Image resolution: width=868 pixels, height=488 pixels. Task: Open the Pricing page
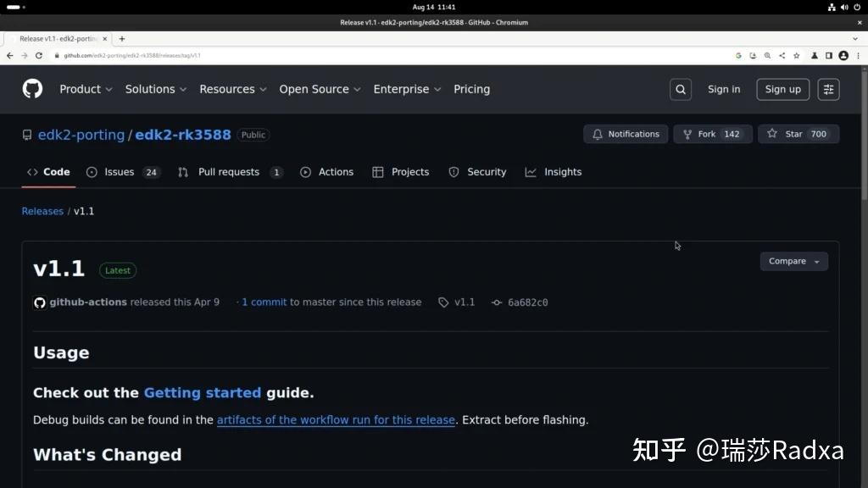[x=471, y=89]
